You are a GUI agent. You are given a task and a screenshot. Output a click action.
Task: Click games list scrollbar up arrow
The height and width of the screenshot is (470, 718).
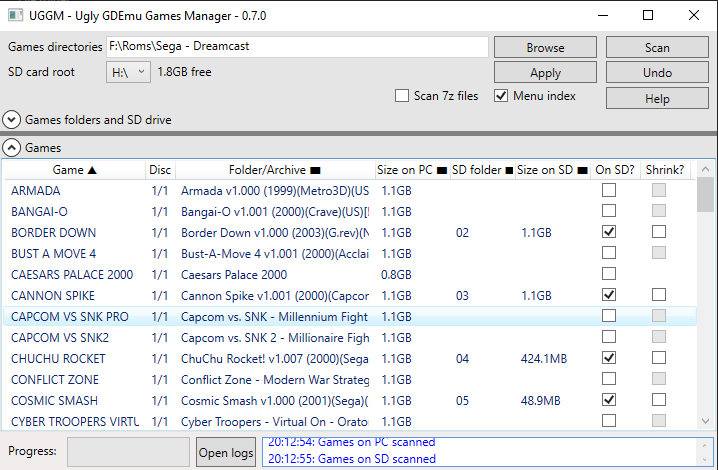pos(705,169)
